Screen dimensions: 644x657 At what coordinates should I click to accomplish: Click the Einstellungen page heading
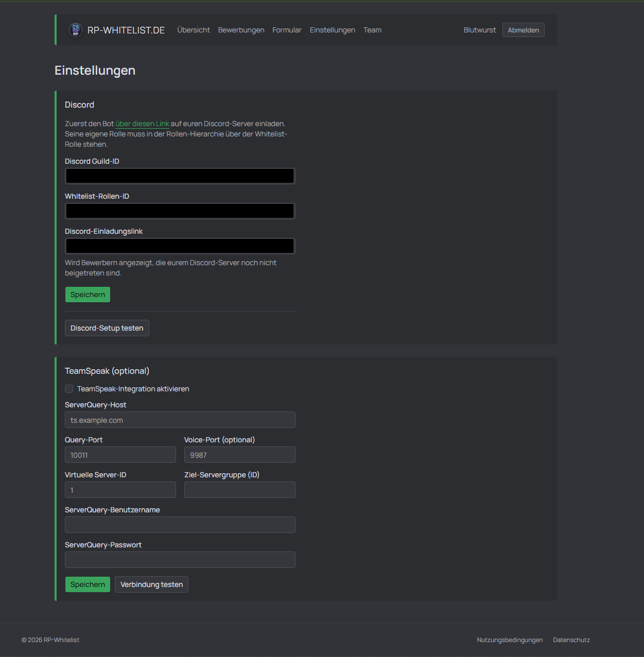[x=95, y=71]
